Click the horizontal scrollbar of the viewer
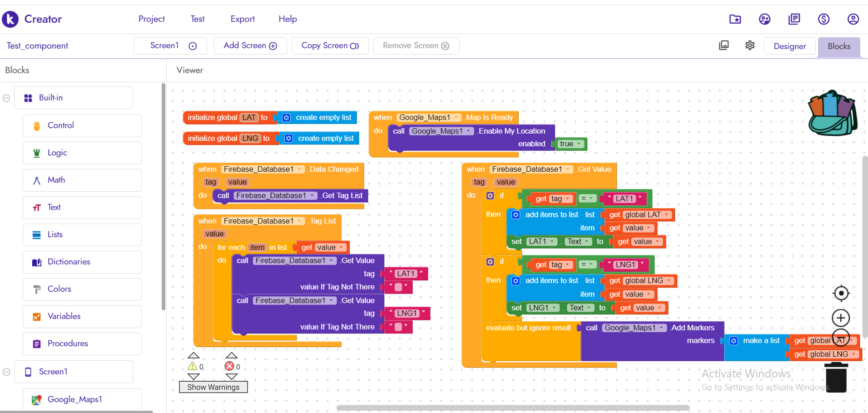Screen dimensions: 868x413 coord(512,408)
